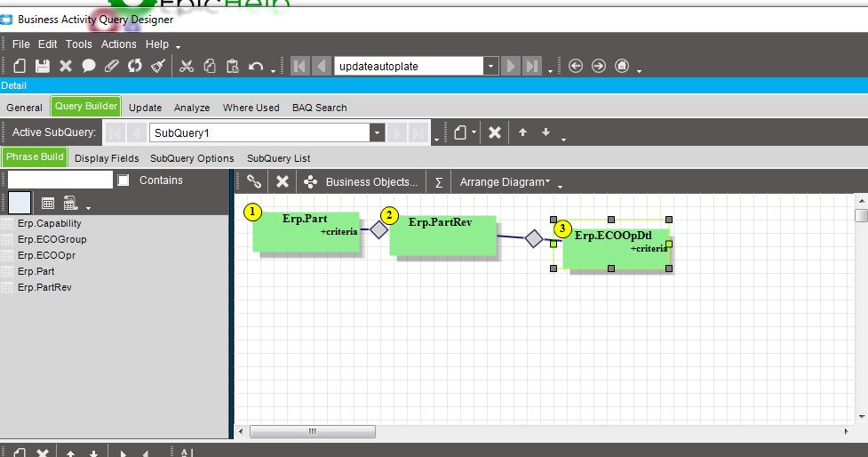Paste using clipboard icon
This screenshot has height=457, width=868.
[233, 66]
